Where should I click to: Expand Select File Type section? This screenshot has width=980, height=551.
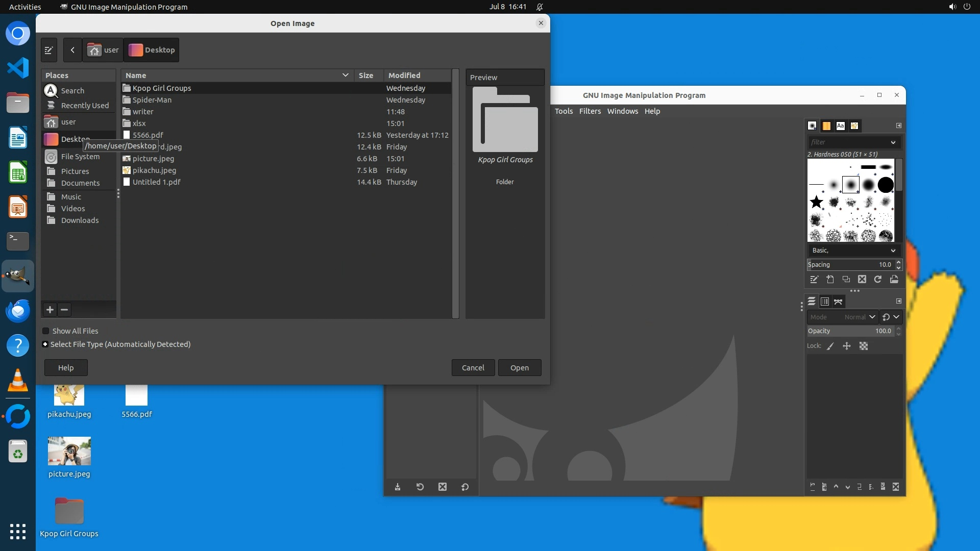coord(45,344)
